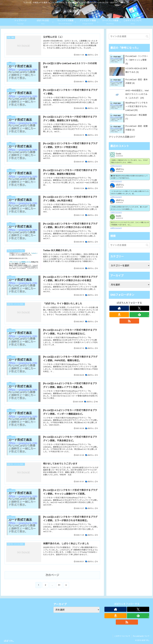
Task: Open the 父が死んだ日（1） post title
Action: [x=53, y=37]
